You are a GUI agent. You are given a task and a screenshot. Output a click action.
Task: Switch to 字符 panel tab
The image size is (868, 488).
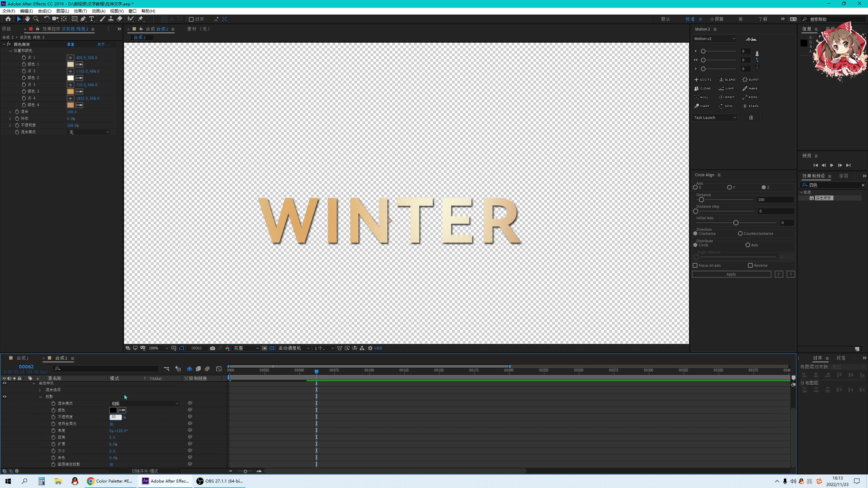[x=844, y=176]
